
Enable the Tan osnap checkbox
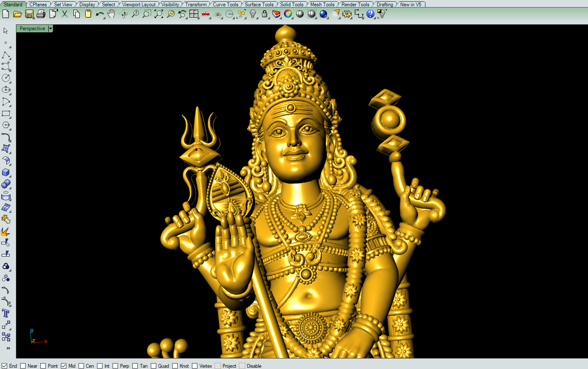coord(135,366)
